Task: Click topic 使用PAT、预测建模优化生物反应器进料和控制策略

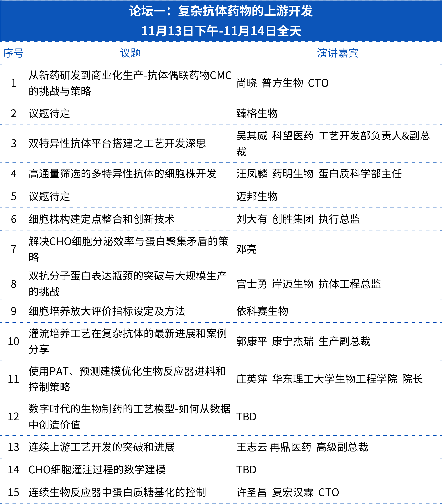Action: 127,379
